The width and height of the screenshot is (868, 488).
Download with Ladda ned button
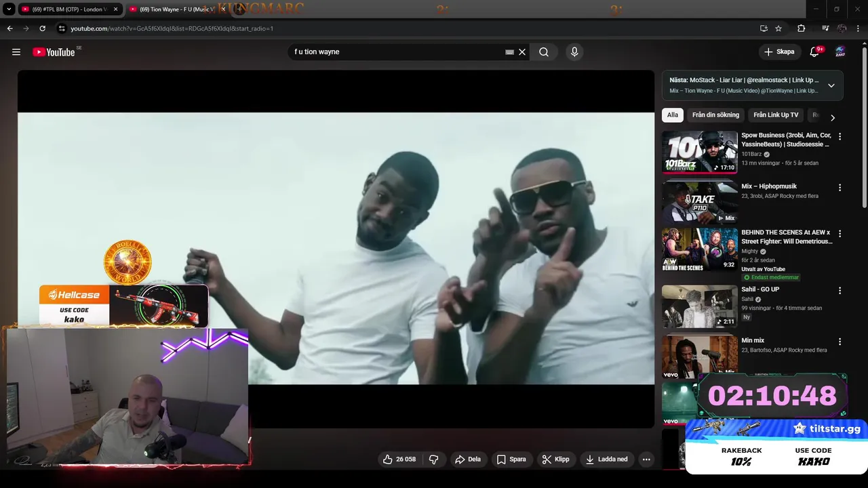click(x=607, y=460)
